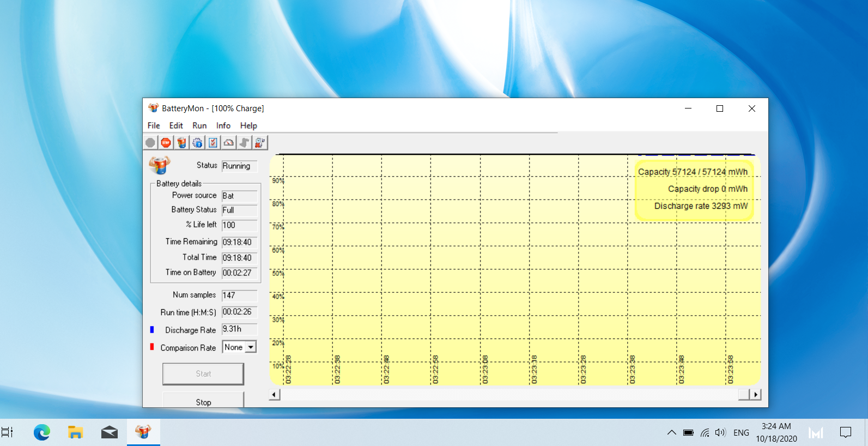Click the BatteryMon taskbar button
Viewport: 868px width, 446px height.
pos(143,432)
